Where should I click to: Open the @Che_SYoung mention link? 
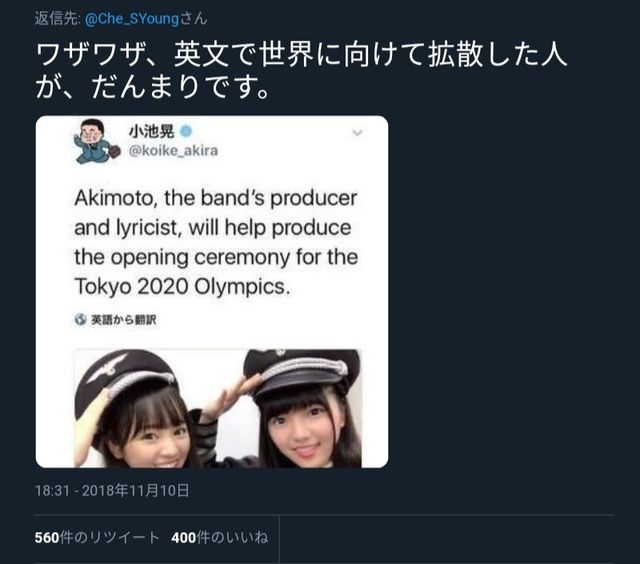pos(132,19)
